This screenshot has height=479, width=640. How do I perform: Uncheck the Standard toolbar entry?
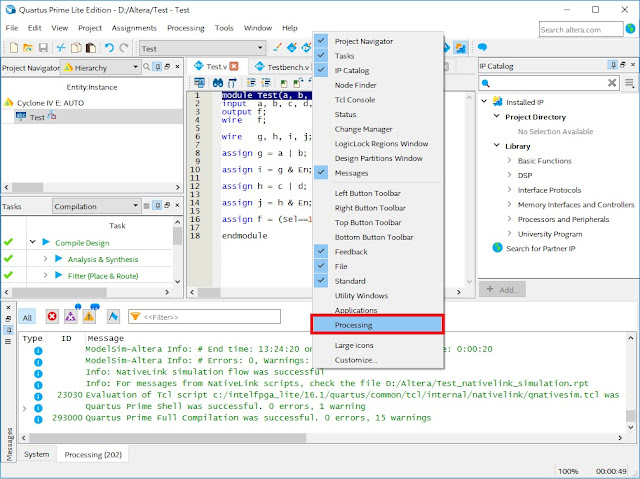click(321, 281)
